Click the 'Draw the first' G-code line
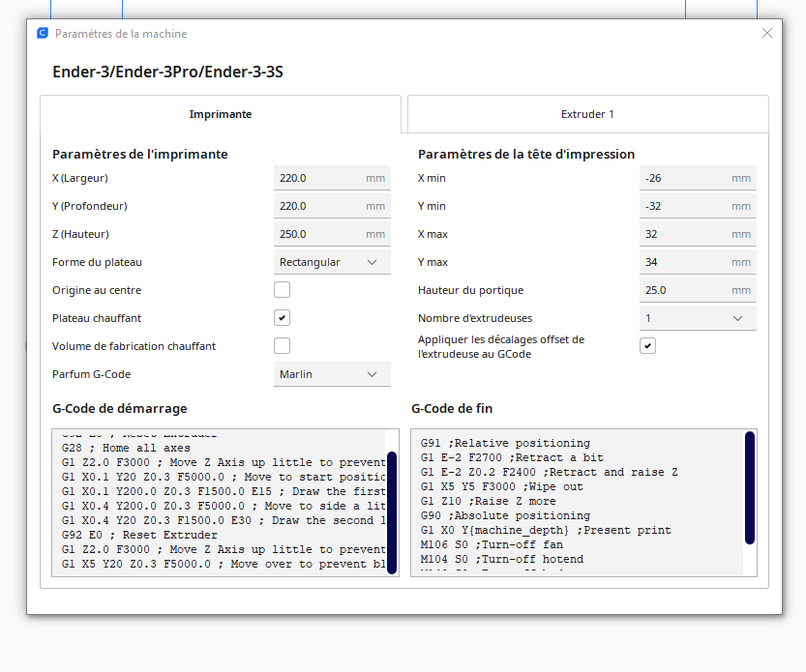This screenshot has width=806, height=672. [224, 491]
